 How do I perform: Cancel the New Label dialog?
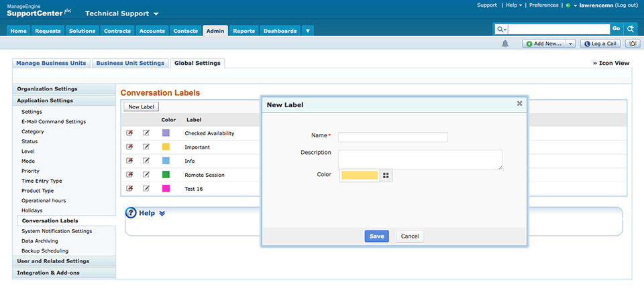pyautogui.click(x=410, y=236)
